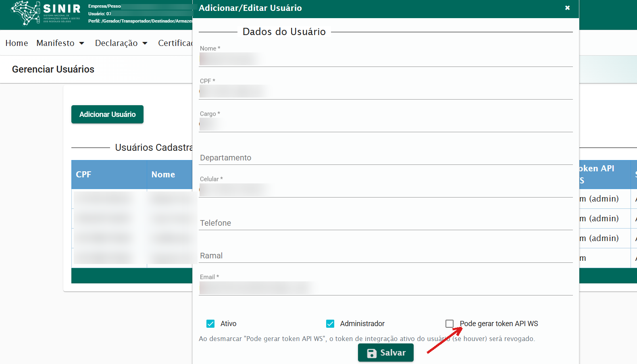Image resolution: width=637 pixels, height=364 pixels.
Task: Open the Manifesto dropdown menu
Action: coord(60,43)
